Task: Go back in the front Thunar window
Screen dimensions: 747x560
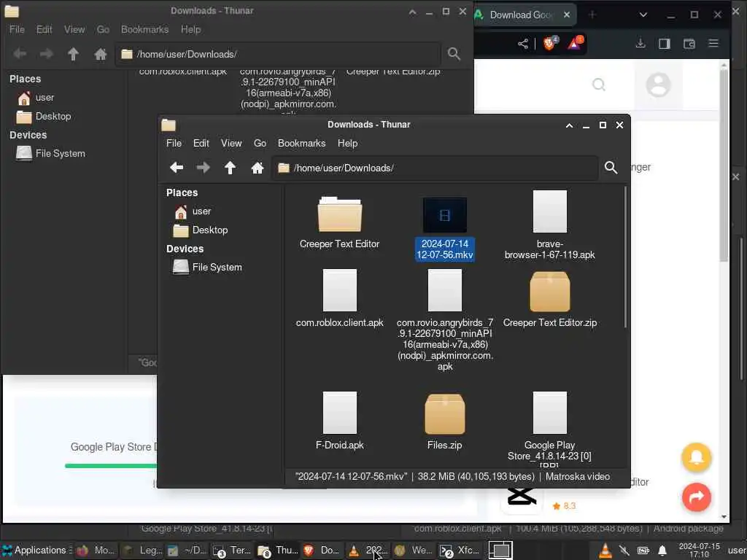Action: (x=177, y=168)
